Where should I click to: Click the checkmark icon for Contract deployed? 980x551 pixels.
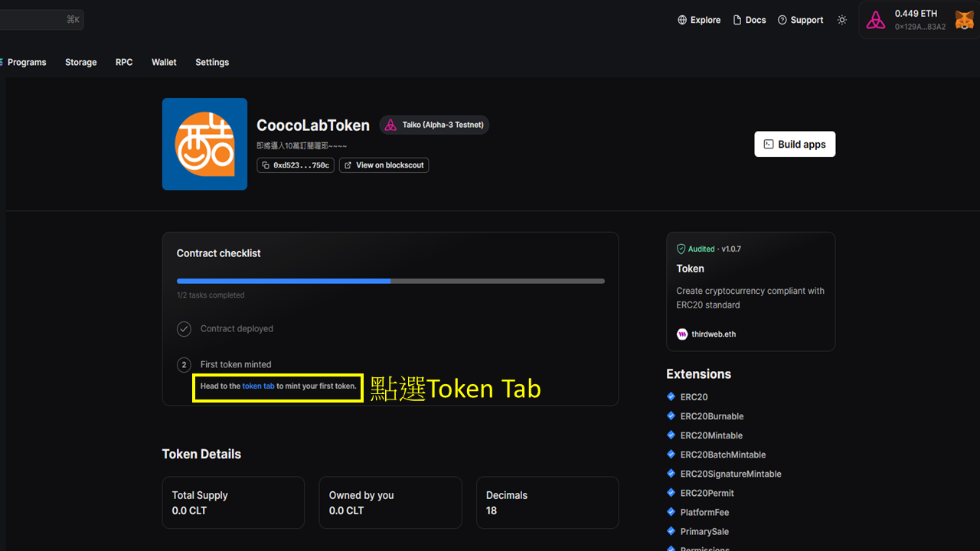[x=184, y=329]
